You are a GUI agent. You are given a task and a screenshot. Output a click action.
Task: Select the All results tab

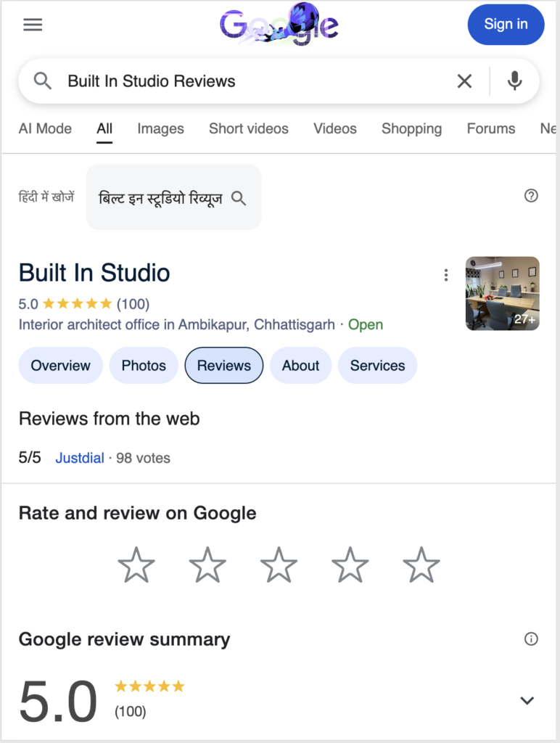(x=104, y=129)
